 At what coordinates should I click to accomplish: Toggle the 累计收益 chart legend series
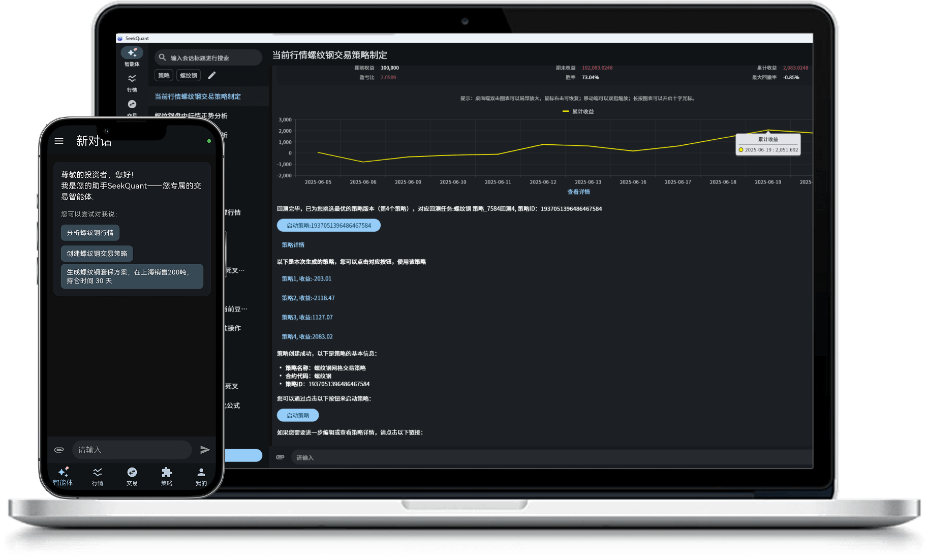point(578,111)
